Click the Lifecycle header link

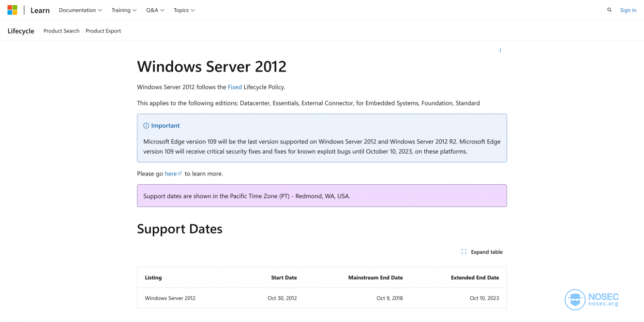coord(21,31)
